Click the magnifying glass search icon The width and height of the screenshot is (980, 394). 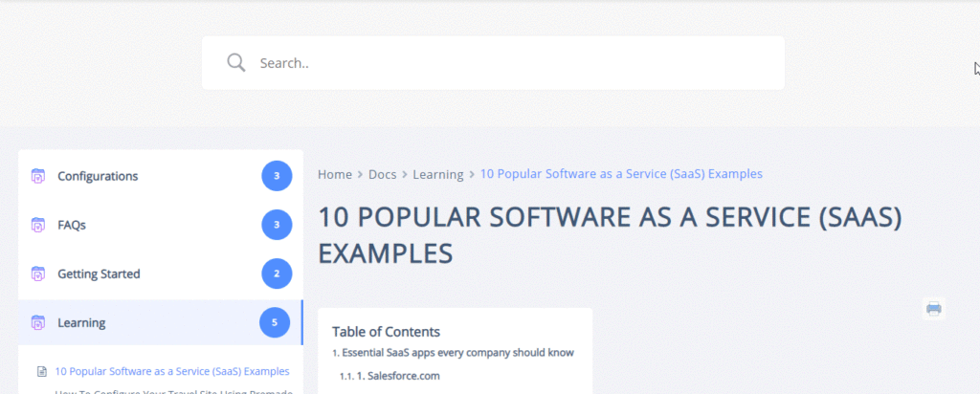pyautogui.click(x=235, y=63)
